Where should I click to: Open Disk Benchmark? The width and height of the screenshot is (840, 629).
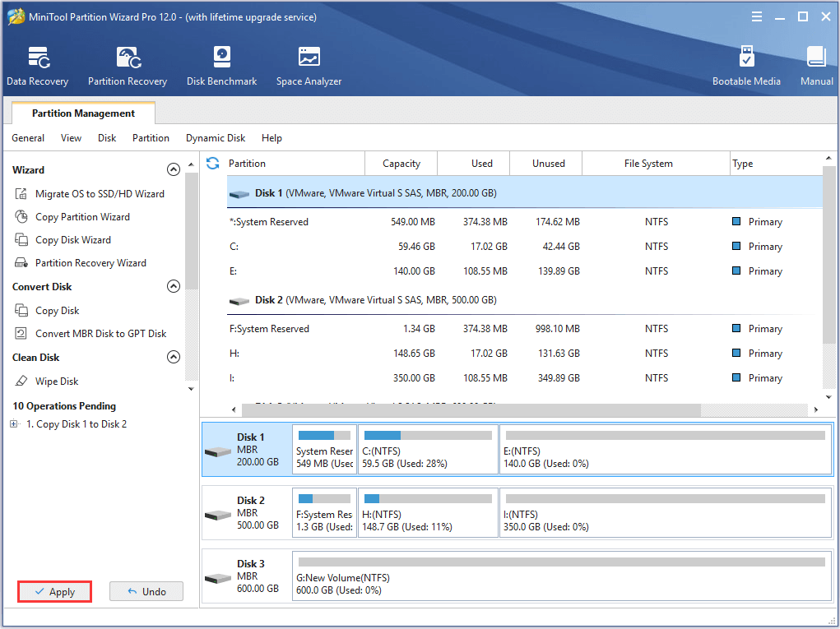pyautogui.click(x=222, y=67)
